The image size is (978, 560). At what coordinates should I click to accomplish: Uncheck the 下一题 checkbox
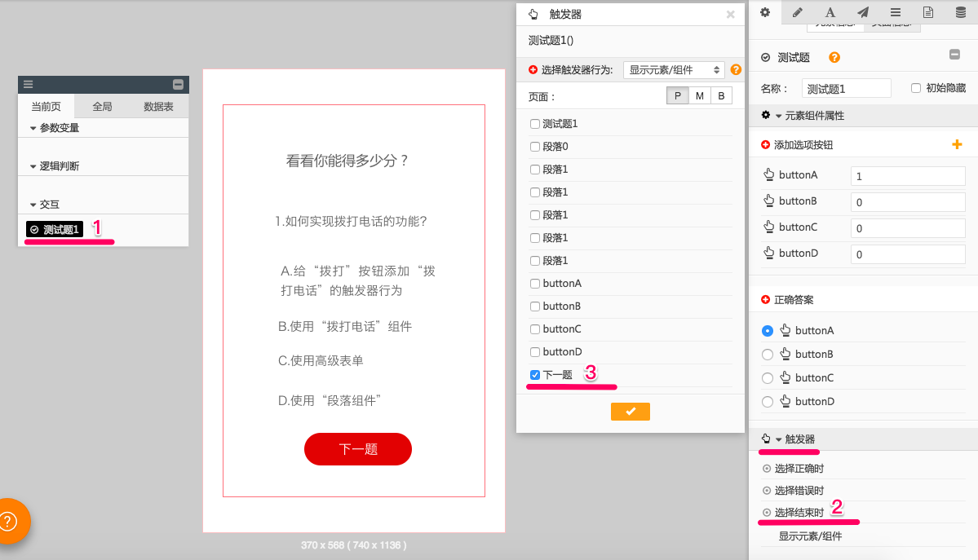[x=535, y=375]
